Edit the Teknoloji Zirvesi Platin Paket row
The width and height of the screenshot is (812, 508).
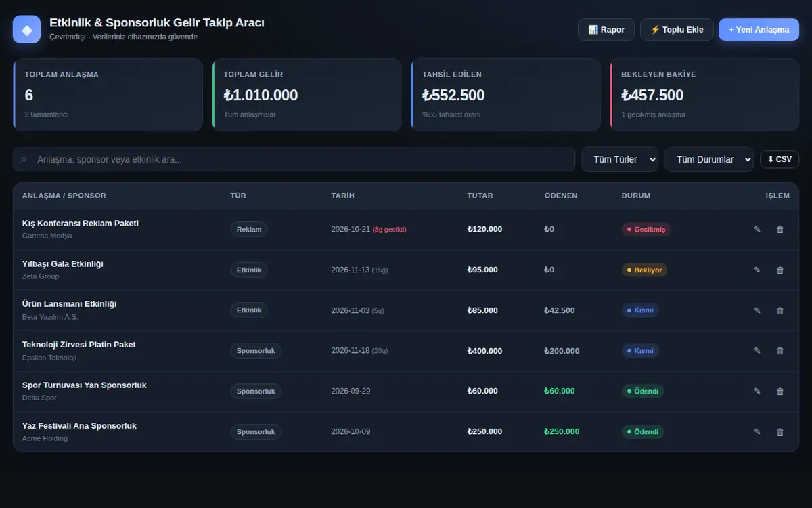click(757, 351)
